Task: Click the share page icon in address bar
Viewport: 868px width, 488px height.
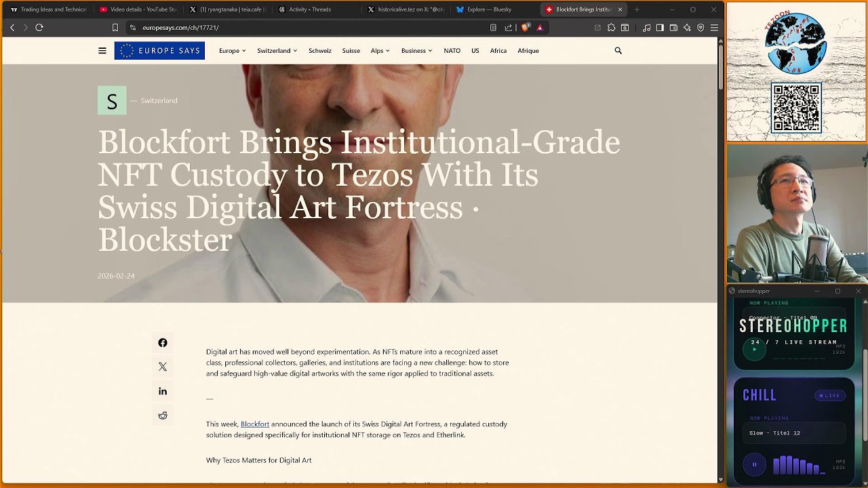Action: (509, 28)
